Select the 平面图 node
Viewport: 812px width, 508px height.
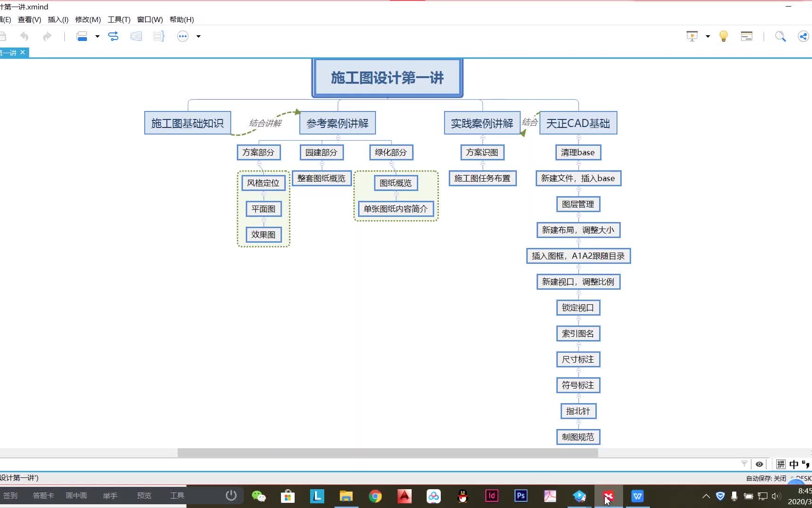pyautogui.click(x=264, y=209)
